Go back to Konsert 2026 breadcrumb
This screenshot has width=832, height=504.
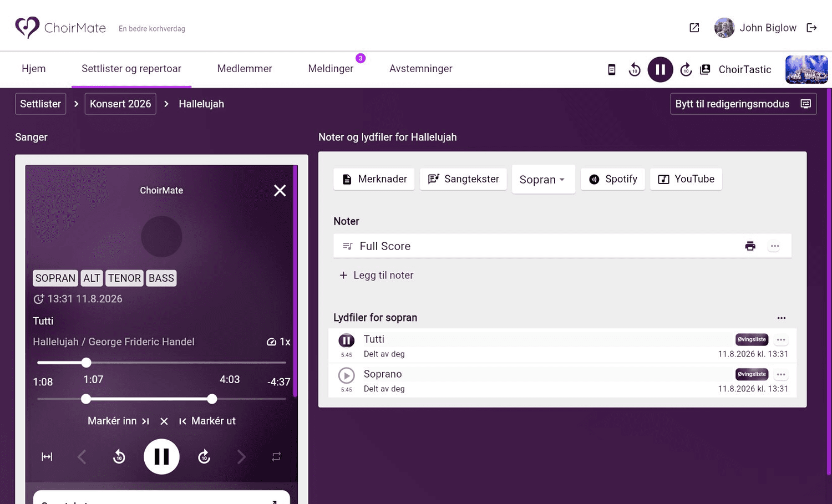tap(120, 104)
